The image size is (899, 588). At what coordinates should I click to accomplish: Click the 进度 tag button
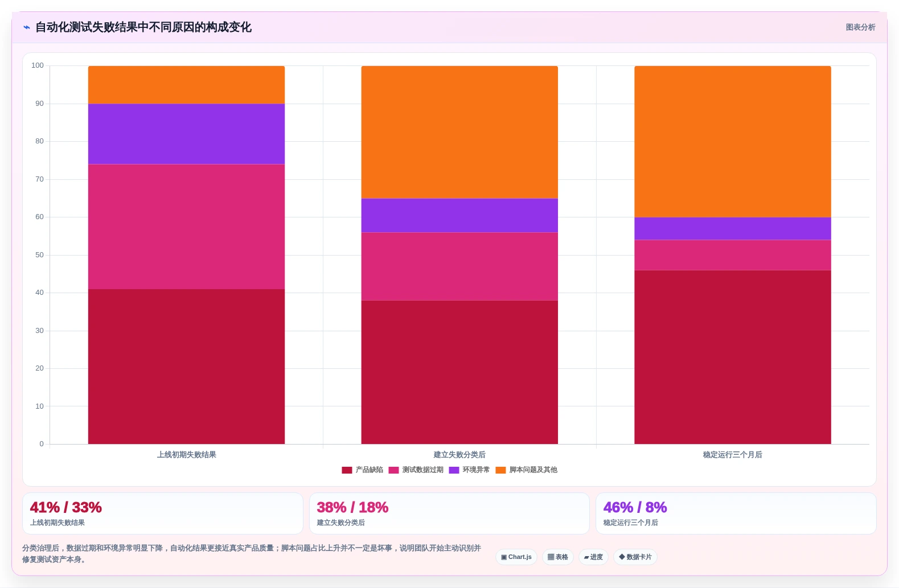tap(593, 557)
